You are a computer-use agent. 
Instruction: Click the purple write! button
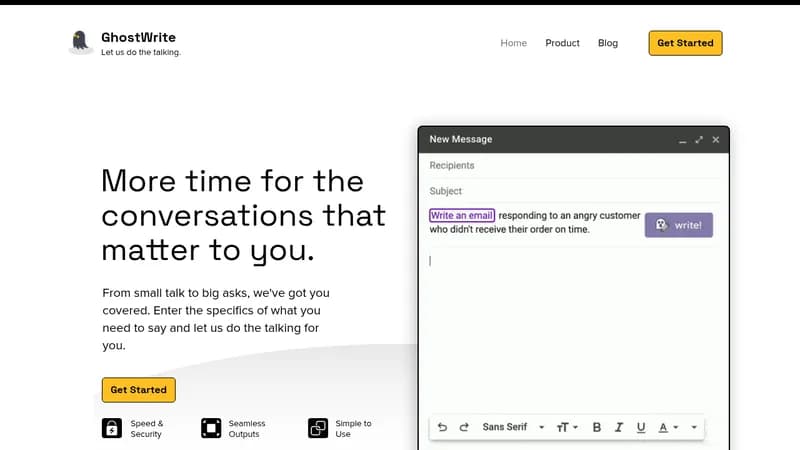click(679, 225)
